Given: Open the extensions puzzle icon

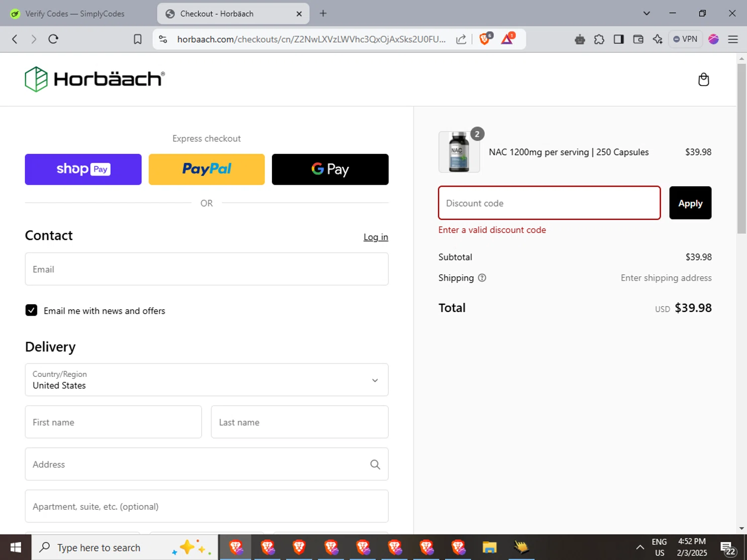Looking at the screenshot, I should point(599,39).
